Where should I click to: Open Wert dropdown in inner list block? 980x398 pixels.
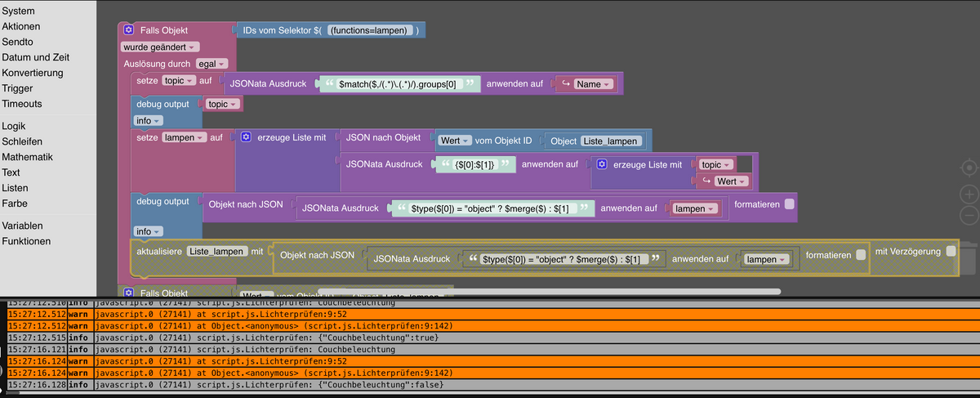(731, 181)
